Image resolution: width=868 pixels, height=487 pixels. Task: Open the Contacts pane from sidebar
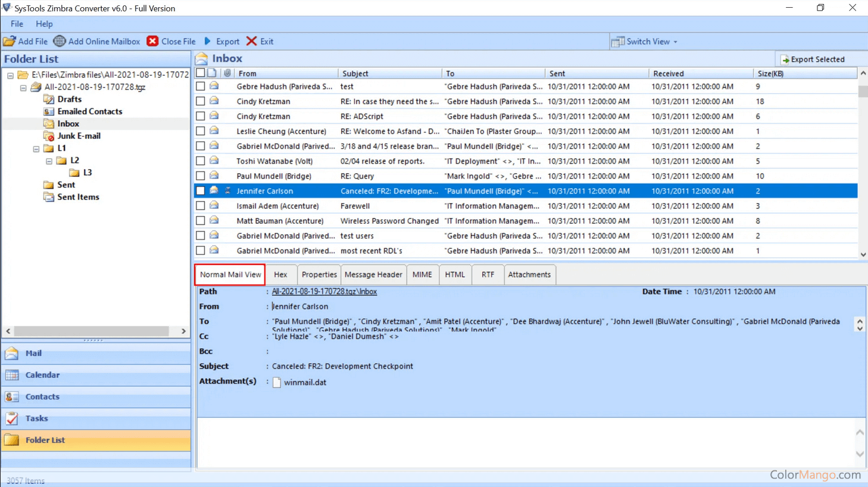42,397
